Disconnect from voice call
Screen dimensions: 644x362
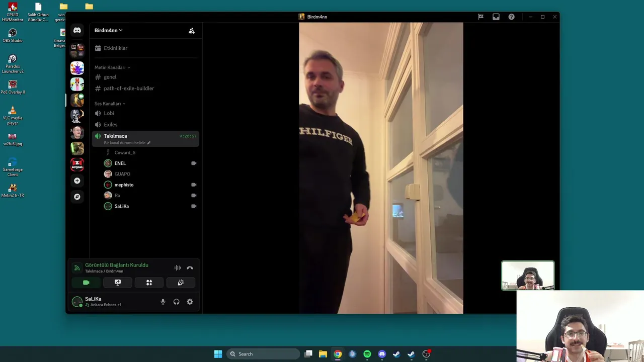pos(190,268)
